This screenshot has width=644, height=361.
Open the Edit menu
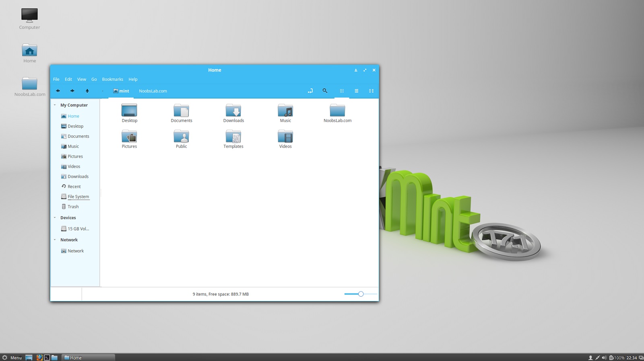[68, 79]
